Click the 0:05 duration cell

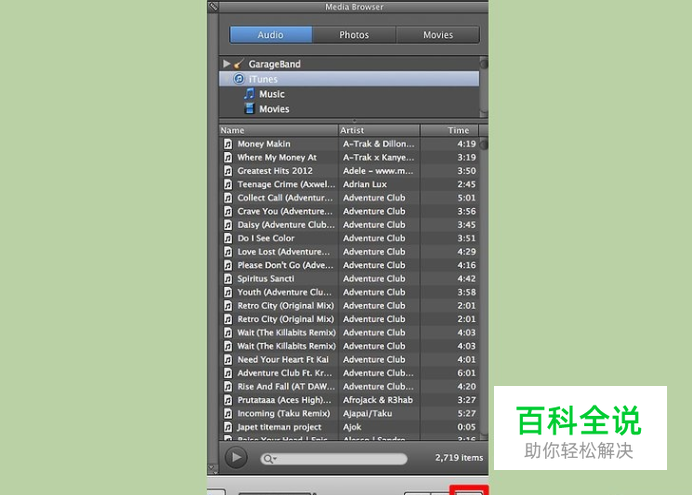click(466, 427)
